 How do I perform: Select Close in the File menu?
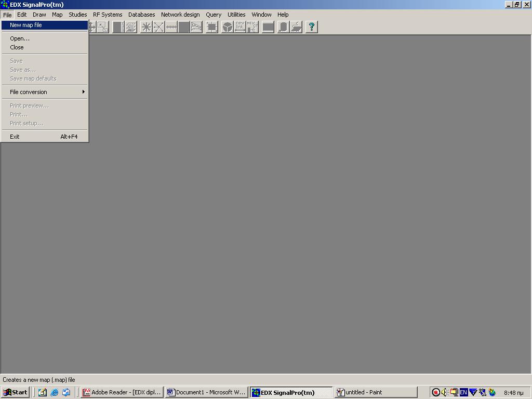pyautogui.click(x=45, y=47)
